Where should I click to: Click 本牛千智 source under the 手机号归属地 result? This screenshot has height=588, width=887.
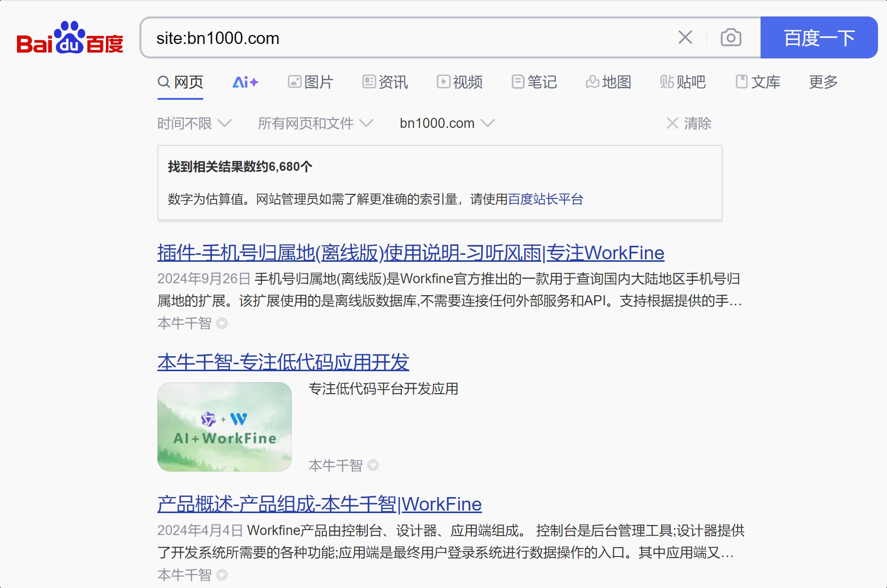184,323
